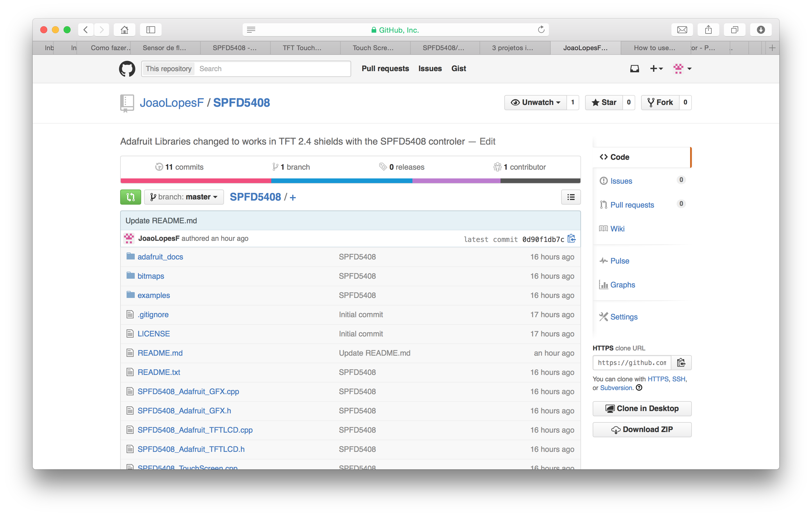Click the Wiki icon in sidebar
The image size is (812, 516).
click(603, 229)
